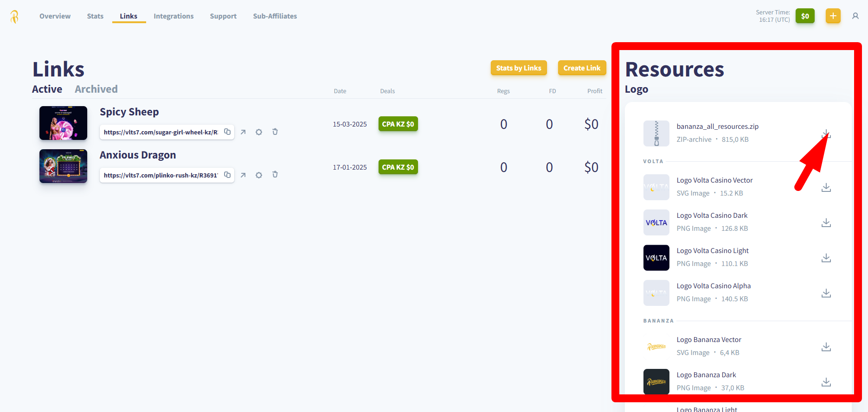Click the FD column header
This screenshot has height=412, width=868.
pos(553,91)
